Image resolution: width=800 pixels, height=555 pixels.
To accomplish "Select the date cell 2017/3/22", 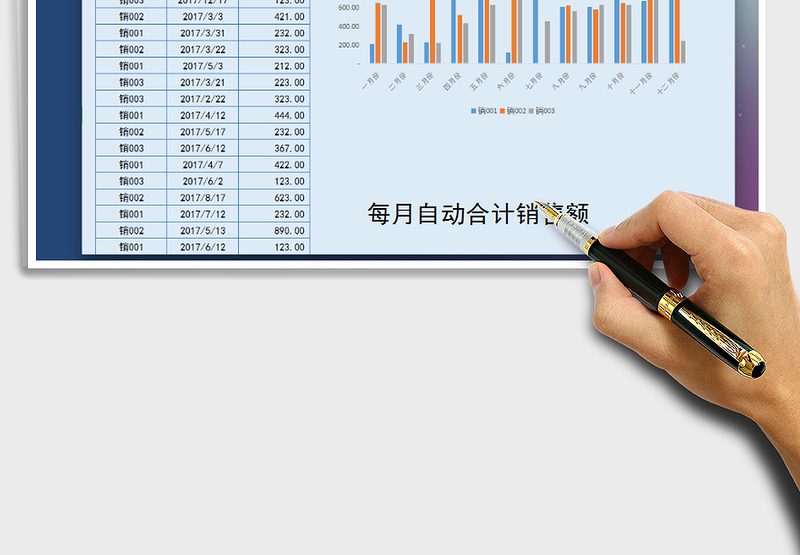I will pyautogui.click(x=203, y=49).
